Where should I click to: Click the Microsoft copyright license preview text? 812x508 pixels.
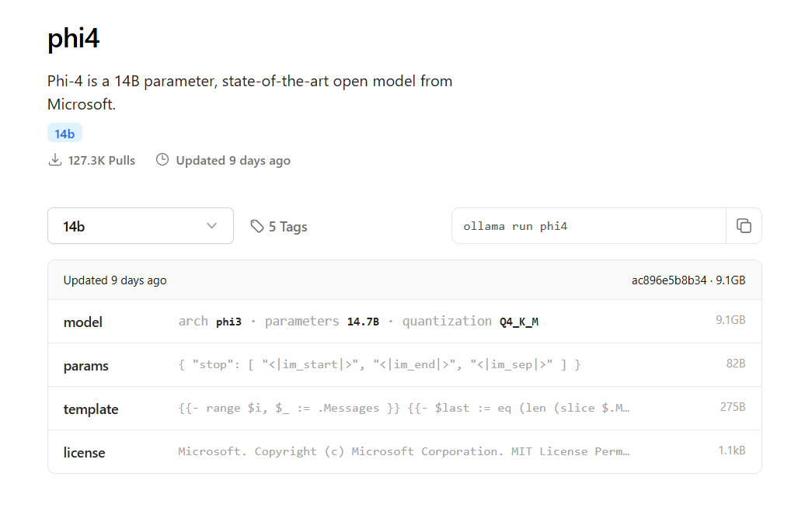tap(404, 451)
